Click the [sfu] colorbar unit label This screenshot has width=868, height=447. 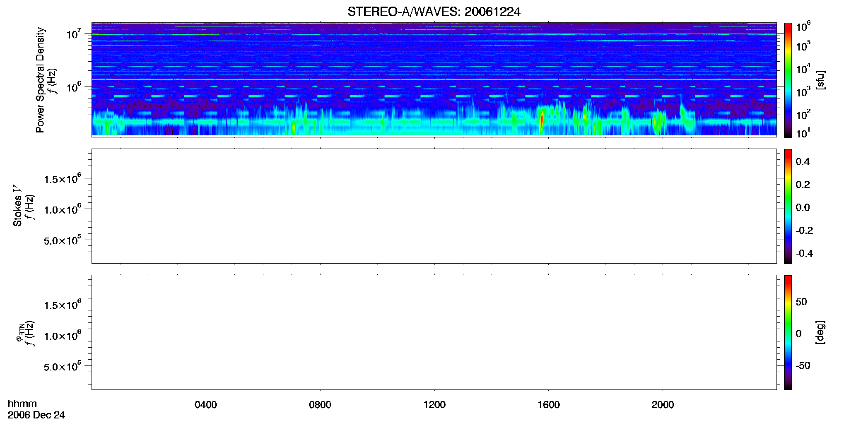tap(820, 80)
